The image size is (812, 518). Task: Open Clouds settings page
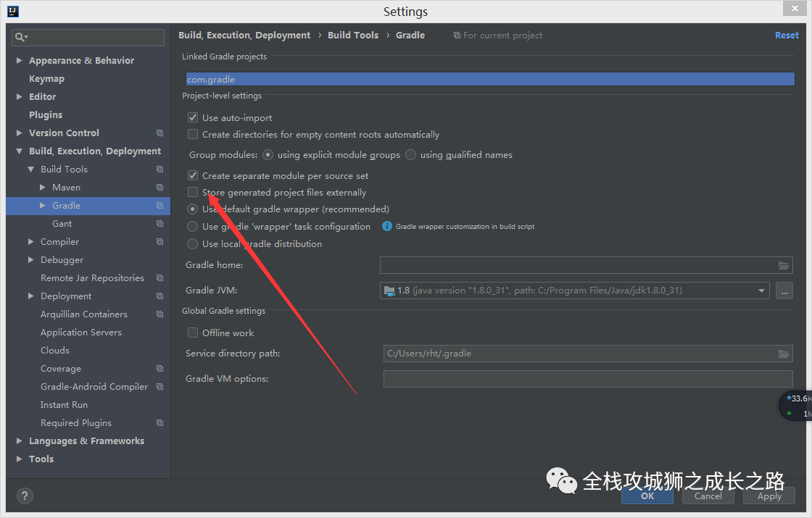coord(55,351)
